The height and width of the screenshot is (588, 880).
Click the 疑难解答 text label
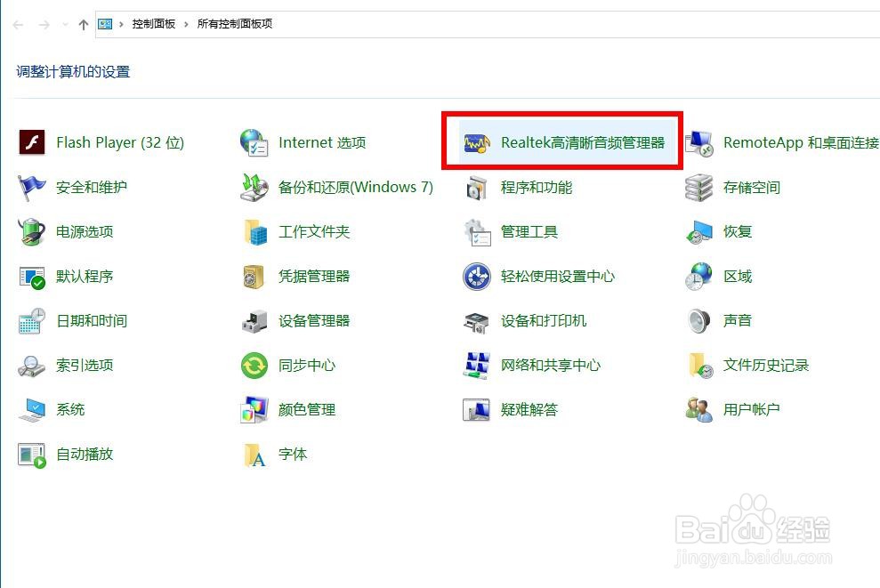coord(529,409)
